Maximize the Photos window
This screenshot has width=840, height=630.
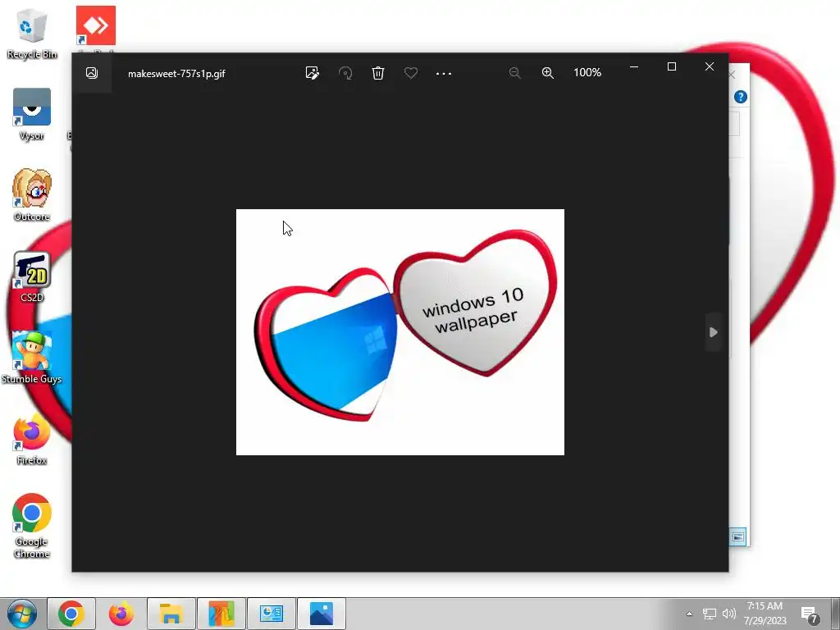pyautogui.click(x=672, y=67)
